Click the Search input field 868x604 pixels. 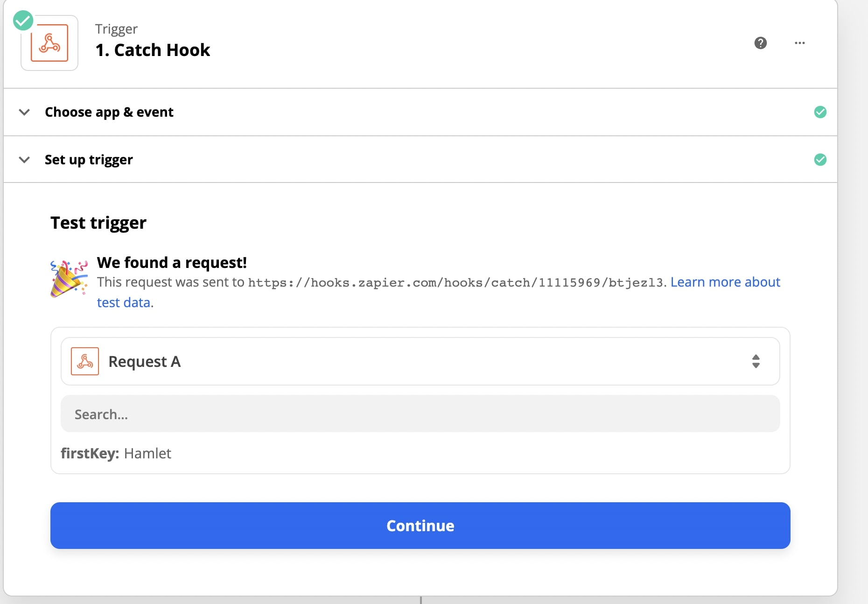coord(420,414)
